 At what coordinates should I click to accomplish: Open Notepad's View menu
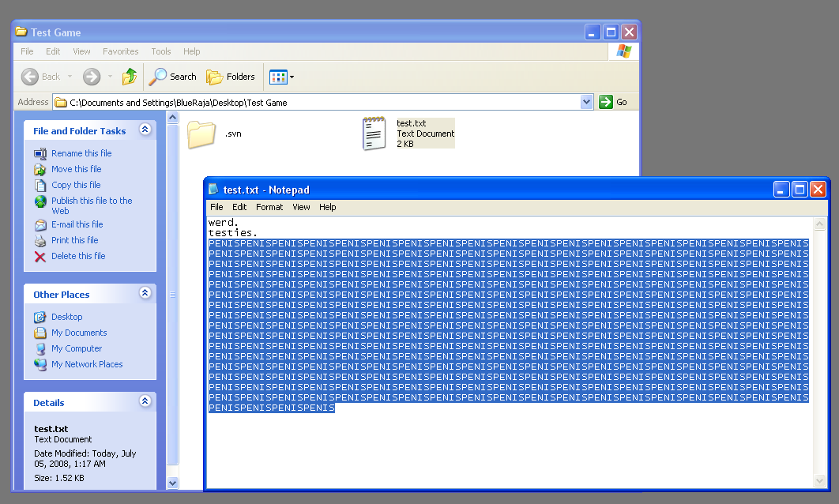tap(301, 207)
